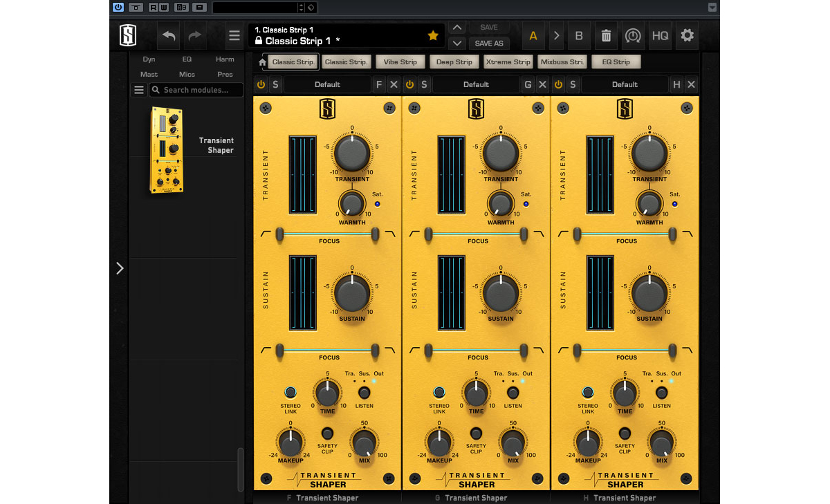The width and height of the screenshot is (830, 504).
Task: Select the Mixbuss Strip tab
Action: tap(562, 62)
